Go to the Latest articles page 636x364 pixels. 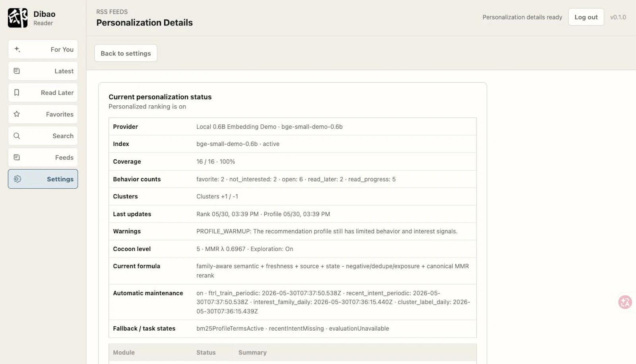[x=43, y=71]
